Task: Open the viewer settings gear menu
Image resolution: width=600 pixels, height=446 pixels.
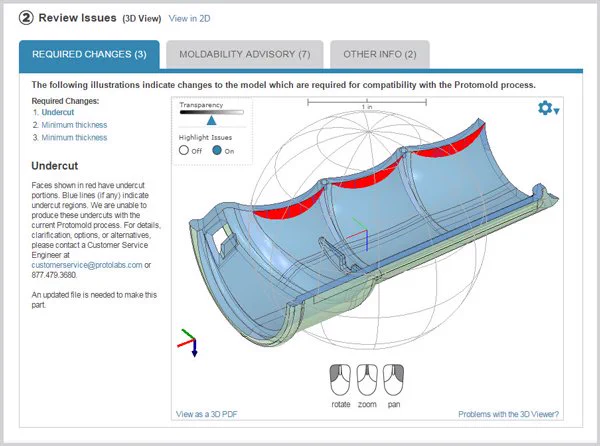Action: pyautogui.click(x=548, y=108)
